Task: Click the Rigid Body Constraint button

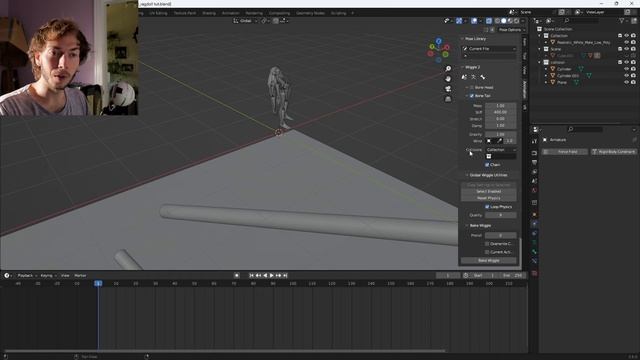Action: click(613, 152)
